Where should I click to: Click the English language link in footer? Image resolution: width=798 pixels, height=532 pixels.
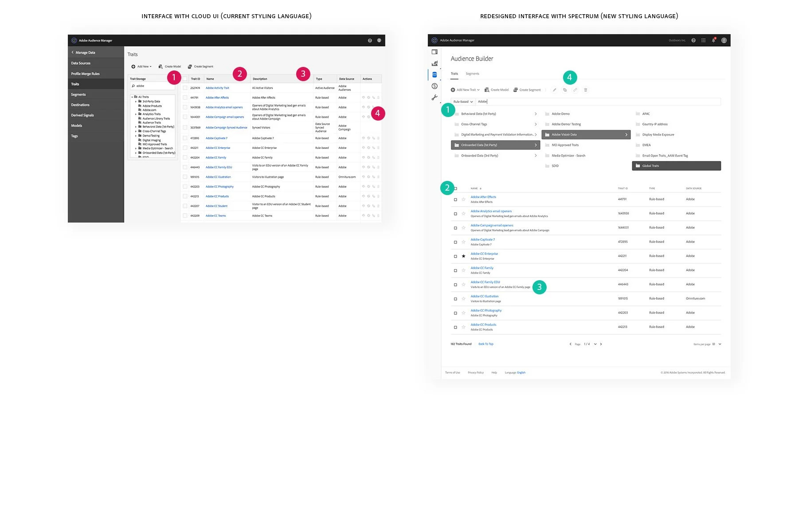521,373
